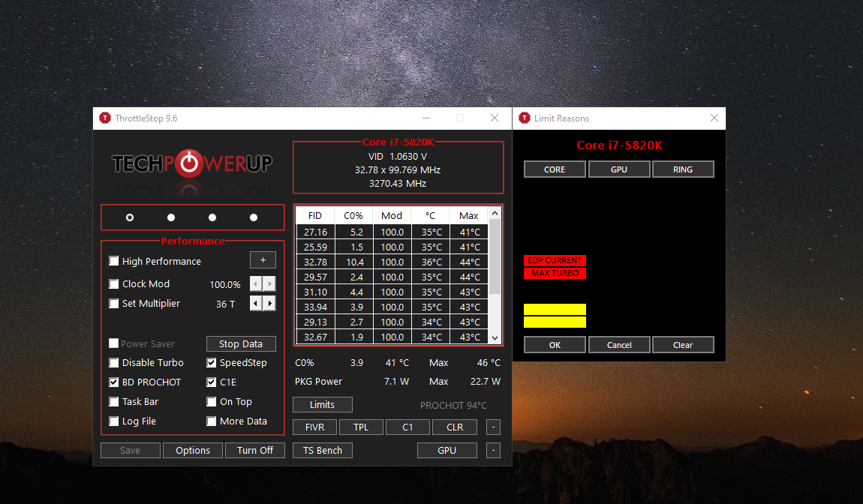Select the second profile radio button
The height and width of the screenshot is (504, 863).
(x=171, y=217)
